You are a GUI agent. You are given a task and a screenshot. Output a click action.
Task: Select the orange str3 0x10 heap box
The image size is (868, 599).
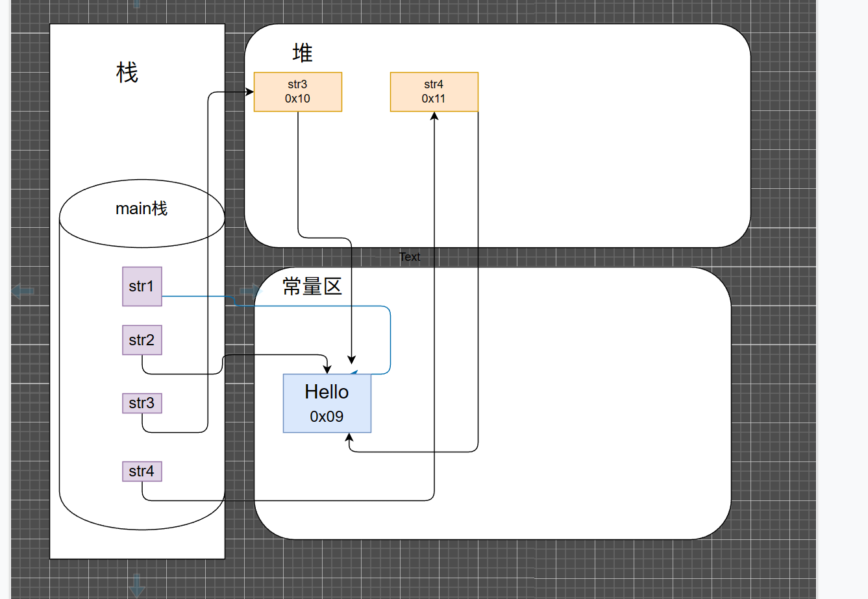297,92
